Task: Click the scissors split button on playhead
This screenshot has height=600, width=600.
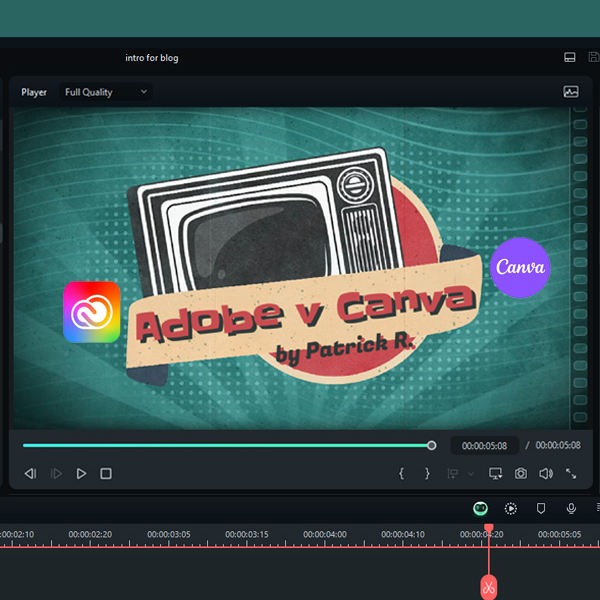Action: tap(489, 585)
